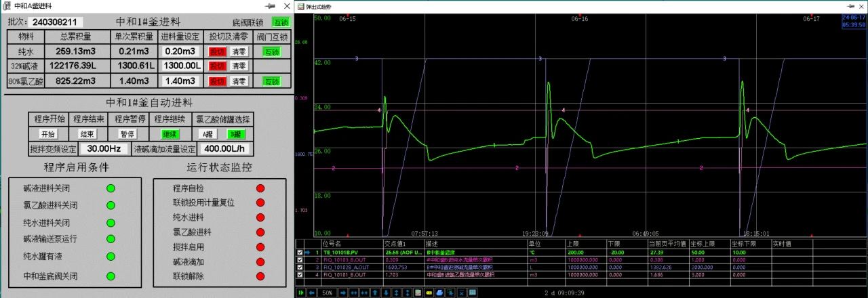868x298 pixels.
Task: Click the horizontal expand arrows icon
Action: tap(354, 293)
